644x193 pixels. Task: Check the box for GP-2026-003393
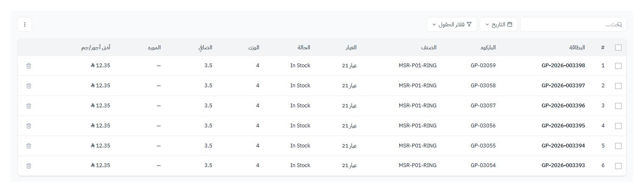point(618,166)
